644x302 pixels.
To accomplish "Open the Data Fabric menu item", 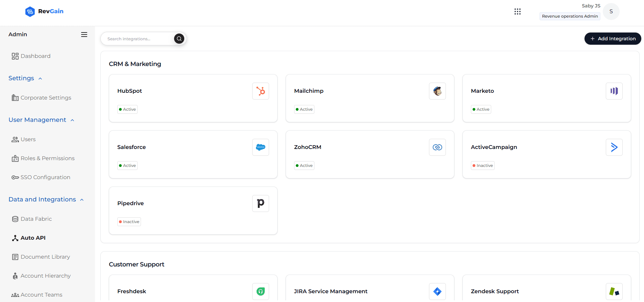I will 36,219.
